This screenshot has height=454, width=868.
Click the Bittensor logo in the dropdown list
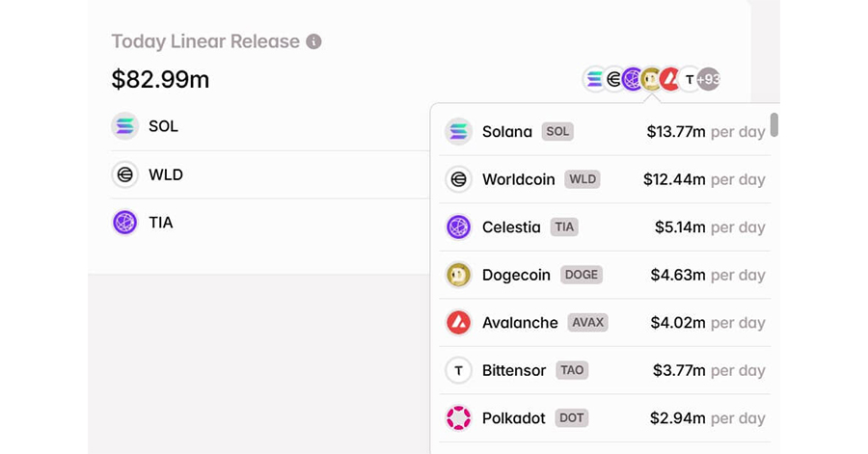click(458, 370)
